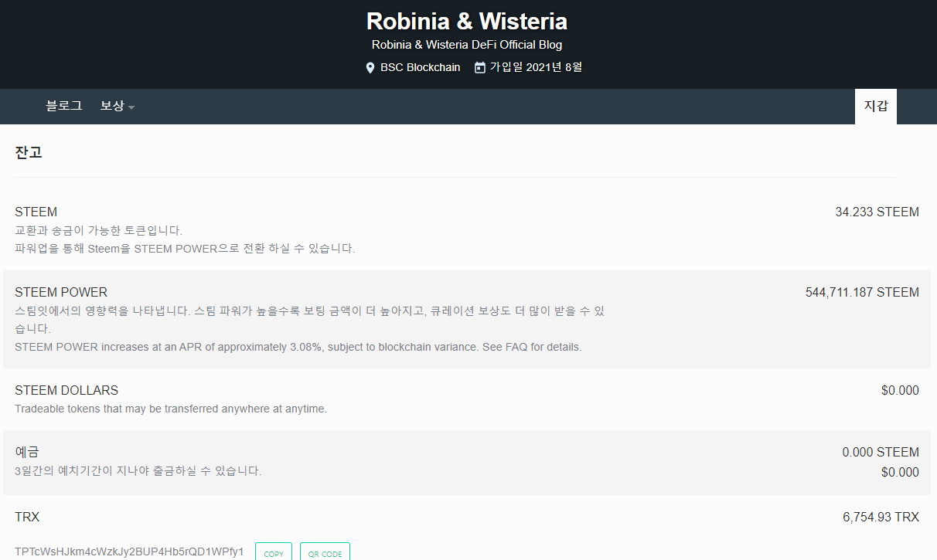937x560 pixels.
Task: Click the STEEM POWER label
Action: click(x=61, y=292)
